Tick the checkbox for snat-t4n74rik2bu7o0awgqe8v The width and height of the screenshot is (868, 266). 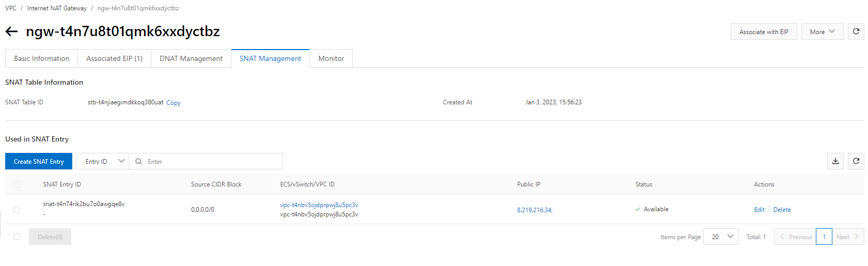coord(17,210)
